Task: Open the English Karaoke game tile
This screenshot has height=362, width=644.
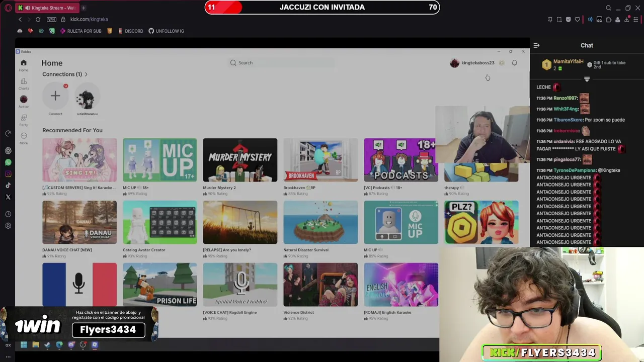Action: (401, 285)
